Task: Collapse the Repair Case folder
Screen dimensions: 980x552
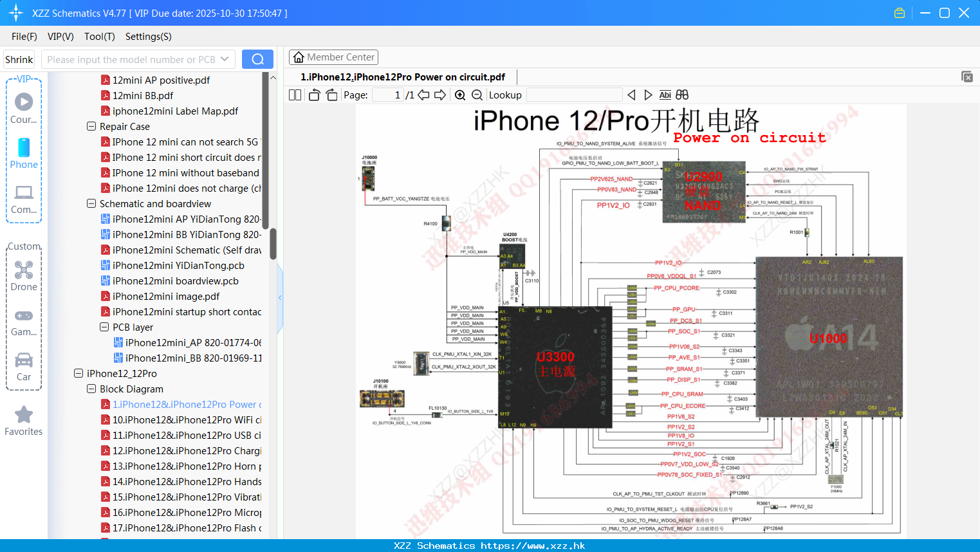Action: [91, 126]
